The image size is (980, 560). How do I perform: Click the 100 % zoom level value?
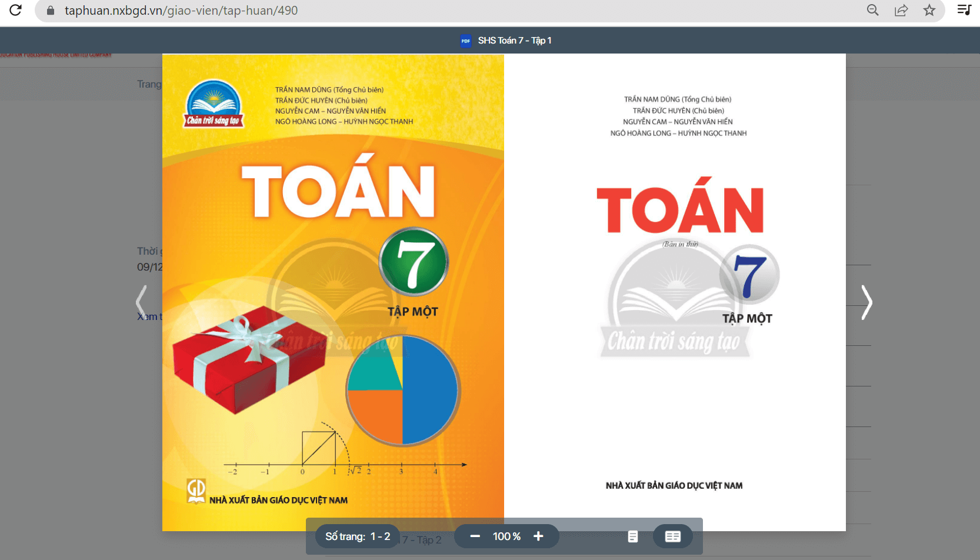pyautogui.click(x=506, y=536)
